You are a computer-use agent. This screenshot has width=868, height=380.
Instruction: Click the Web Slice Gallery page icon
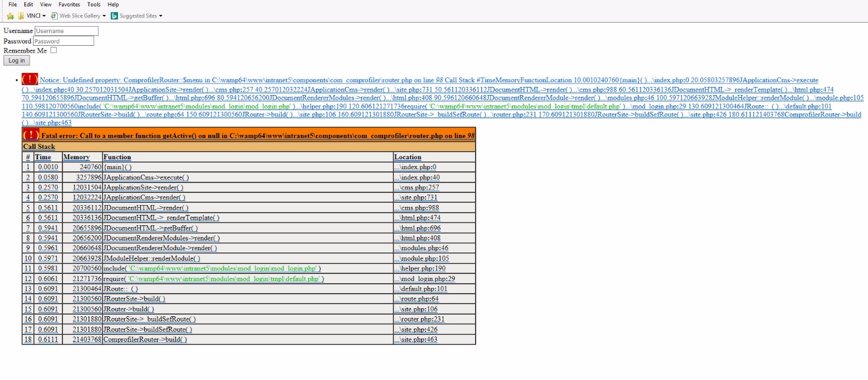tap(54, 16)
